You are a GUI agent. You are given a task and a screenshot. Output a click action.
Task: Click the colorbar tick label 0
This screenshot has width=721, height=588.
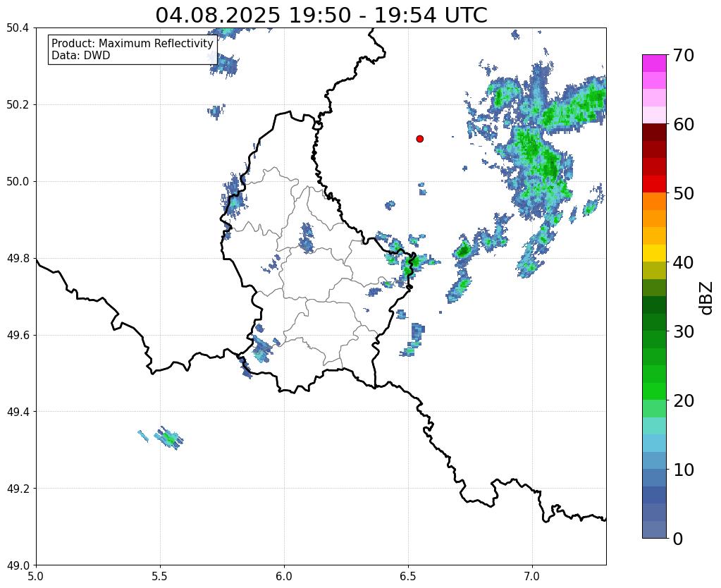pos(678,539)
